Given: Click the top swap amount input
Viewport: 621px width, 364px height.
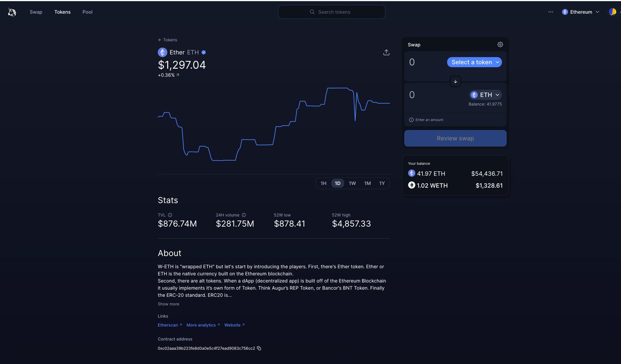Looking at the screenshot, I should point(425,62).
